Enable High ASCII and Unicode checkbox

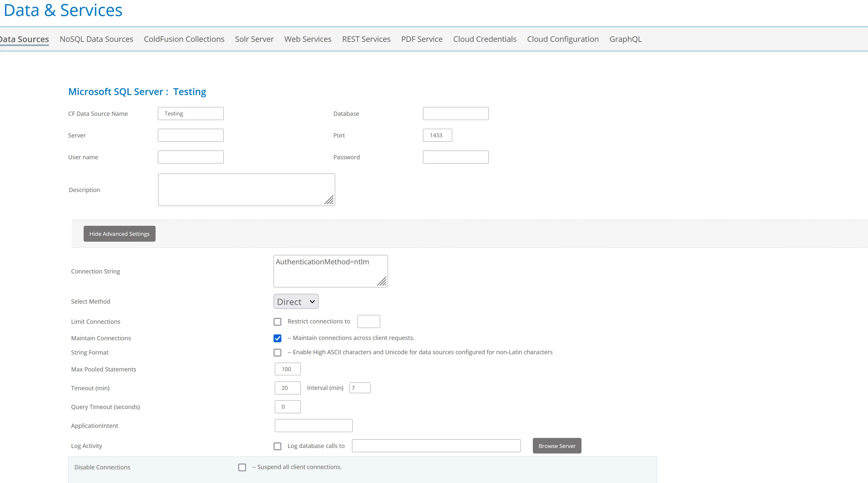click(x=277, y=353)
